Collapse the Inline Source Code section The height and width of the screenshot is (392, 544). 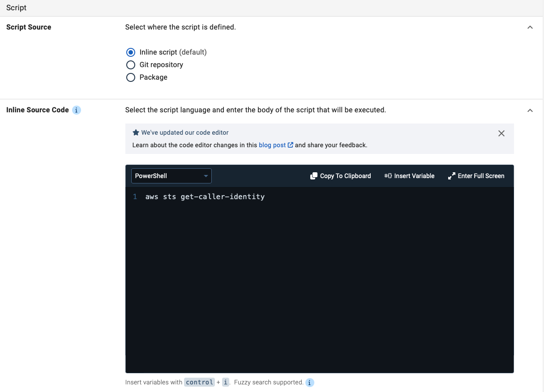click(x=530, y=110)
